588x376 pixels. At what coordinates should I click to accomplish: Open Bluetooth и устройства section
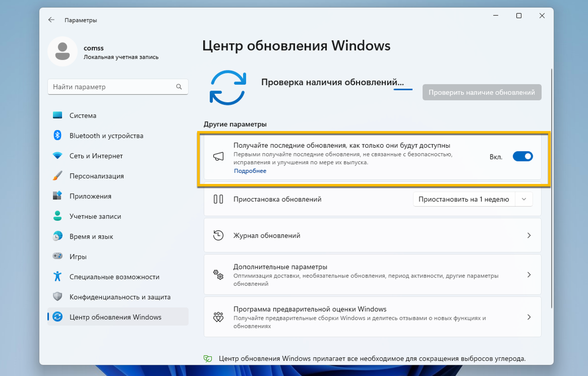118,135
